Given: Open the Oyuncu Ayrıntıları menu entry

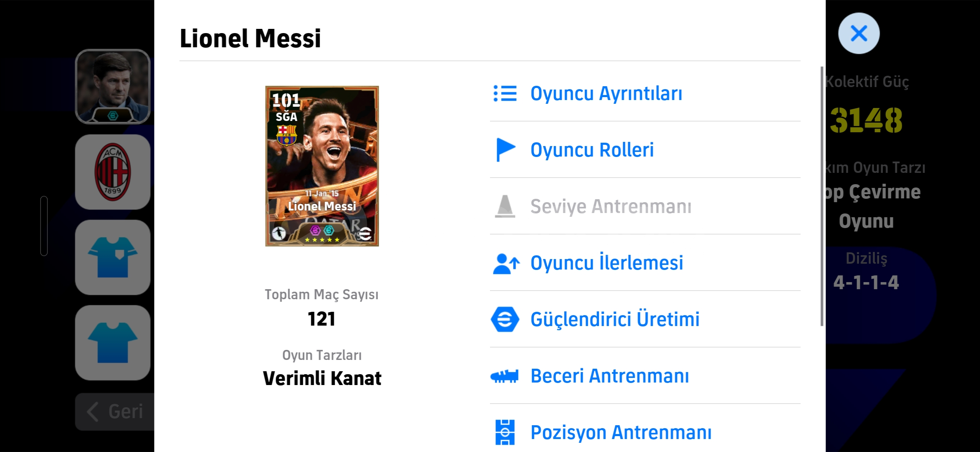Looking at the screenshot, I should (606, 93).
